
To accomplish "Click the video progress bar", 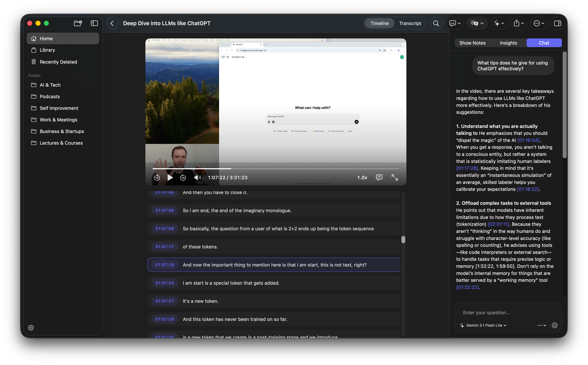I will coord(276,169).
